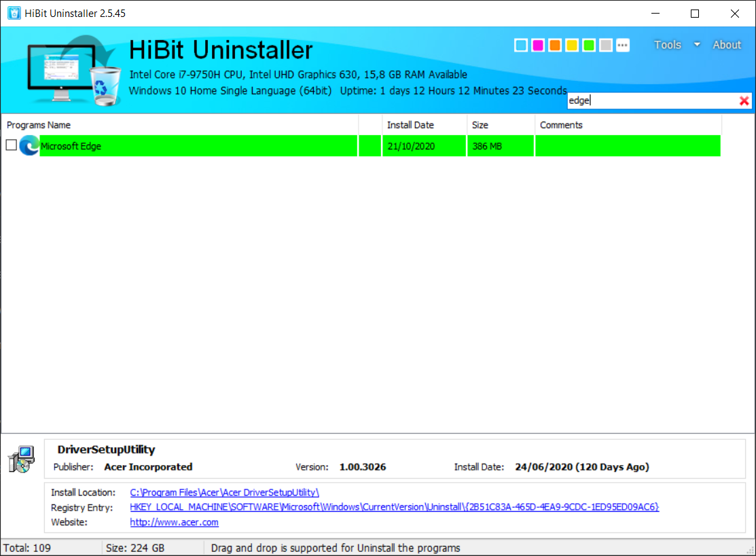This screenshot has width=756, height=556.
Task: Clear search with red X icon
Action: [x=744, y=100]
